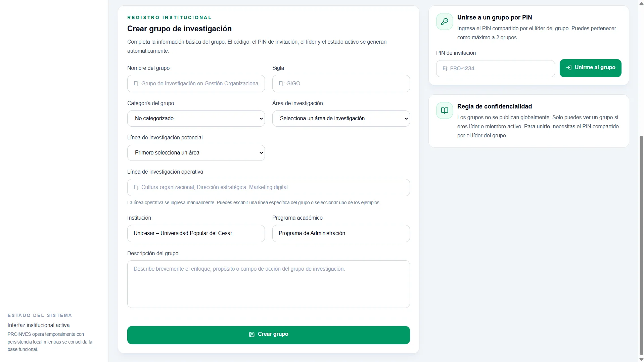Expand the Área de investigación selector
644x362 pixels.
pyautogui.click(x=341, y=119)
